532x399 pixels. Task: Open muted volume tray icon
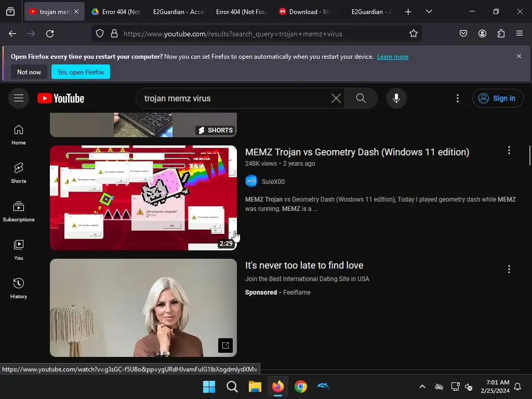tap(469, 387)
